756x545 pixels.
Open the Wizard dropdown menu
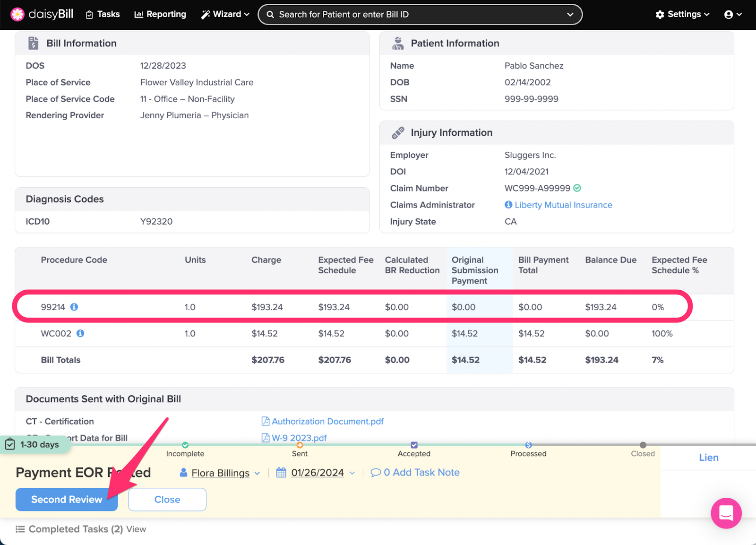[225, 14]
